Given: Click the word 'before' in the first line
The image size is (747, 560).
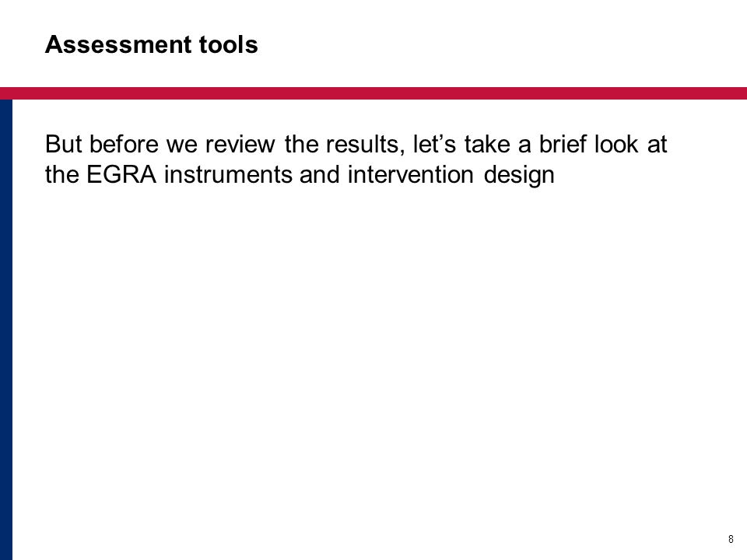Looking at the screenshot, I should (124, 144).
